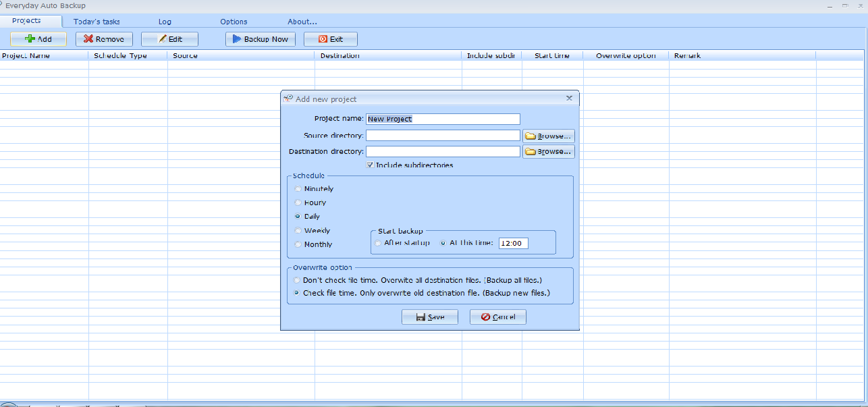Image resolution: width=868 pixels, height=407 pixels.
Task: Select the Minutely schedule option
Action: coord(298,189)
